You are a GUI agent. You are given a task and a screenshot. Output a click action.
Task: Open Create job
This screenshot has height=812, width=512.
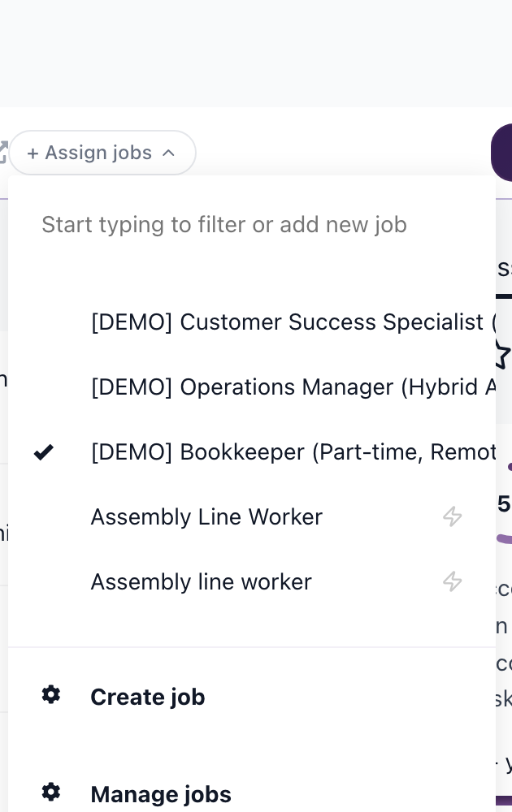[x=252, y=697]
